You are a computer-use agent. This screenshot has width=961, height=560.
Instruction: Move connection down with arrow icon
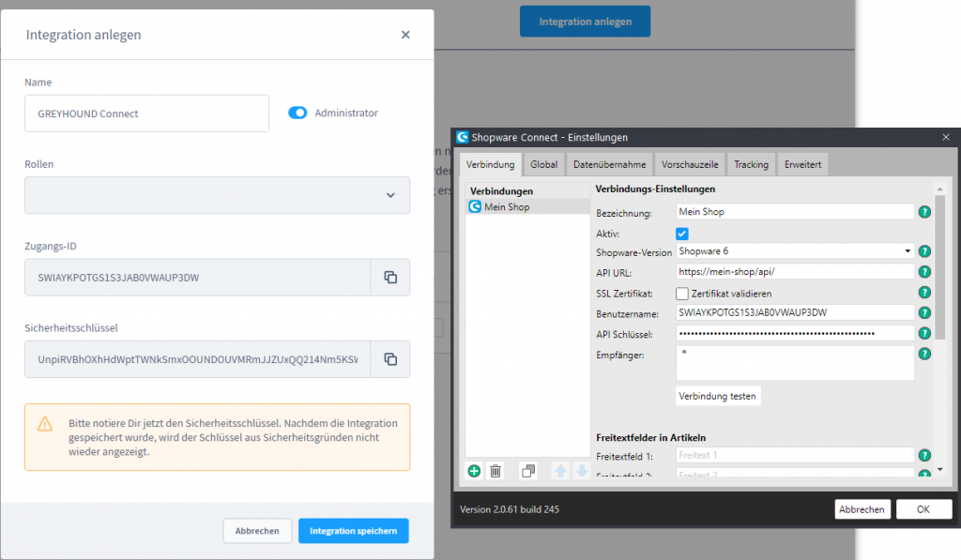(582, 471)
